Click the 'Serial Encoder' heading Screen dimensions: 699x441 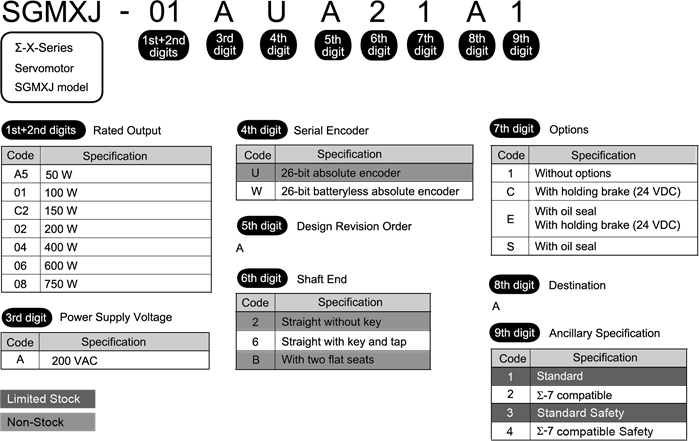click(x=331, y=131)
